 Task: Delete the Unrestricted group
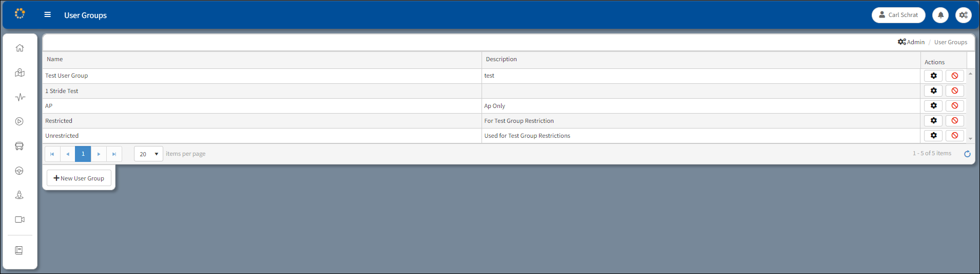pos(955,135)
